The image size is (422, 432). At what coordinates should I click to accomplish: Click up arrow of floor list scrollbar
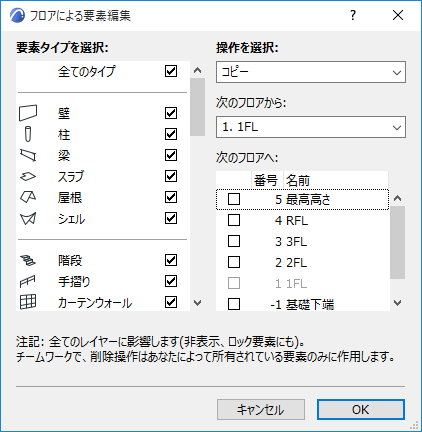click(397, 198)
